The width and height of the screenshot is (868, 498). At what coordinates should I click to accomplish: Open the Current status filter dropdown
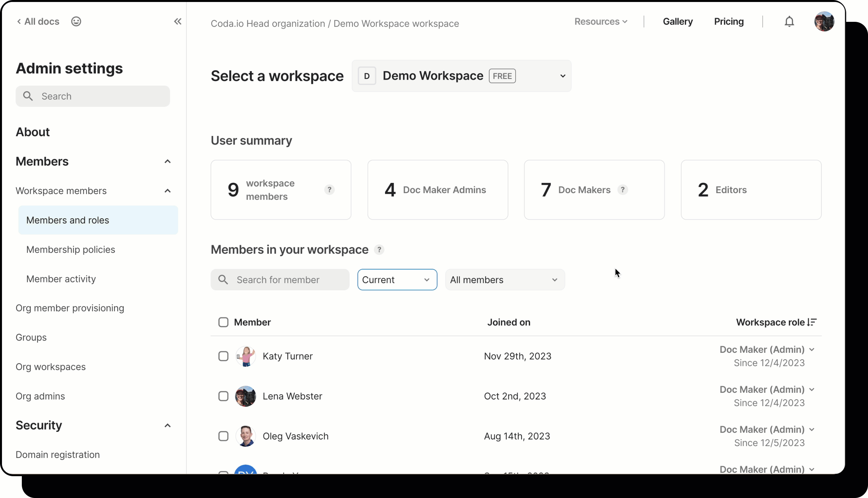(x=397, y=280)
